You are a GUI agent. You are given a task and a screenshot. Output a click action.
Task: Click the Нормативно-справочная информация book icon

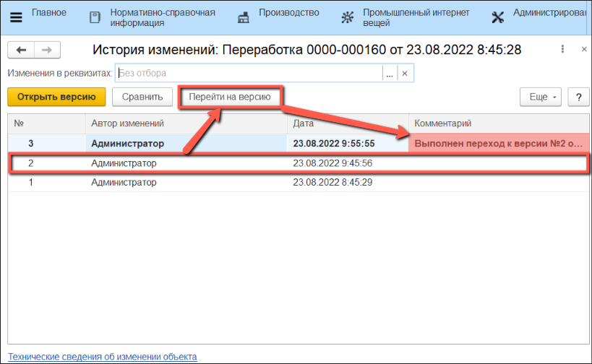[x=95, y=17]
